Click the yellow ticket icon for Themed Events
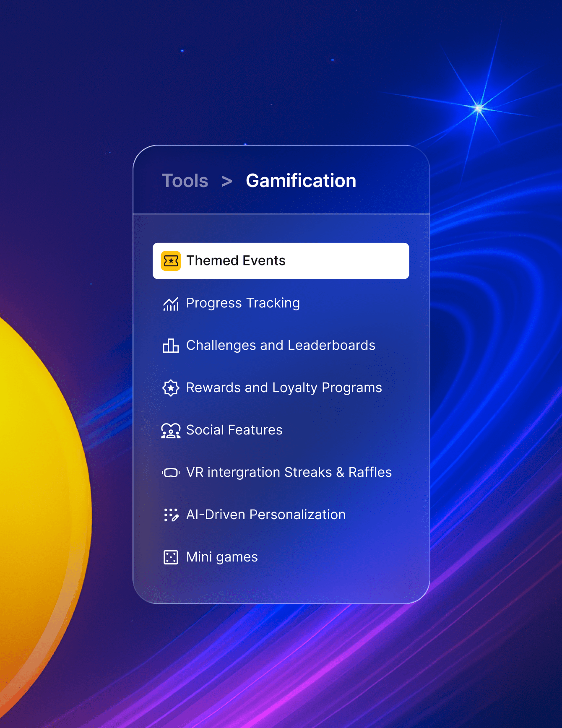The width and height of the screenshot is (562, 728). [x=171, y=261]
